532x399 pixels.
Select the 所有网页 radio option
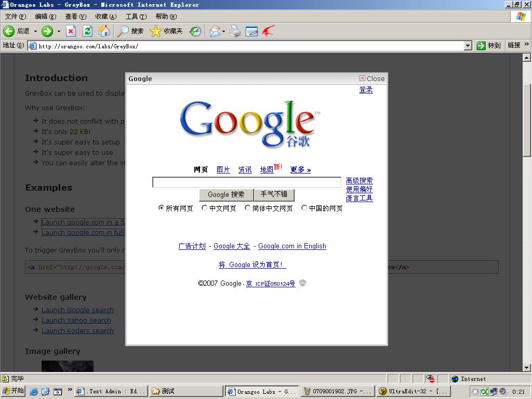click(x=161, y=208)
